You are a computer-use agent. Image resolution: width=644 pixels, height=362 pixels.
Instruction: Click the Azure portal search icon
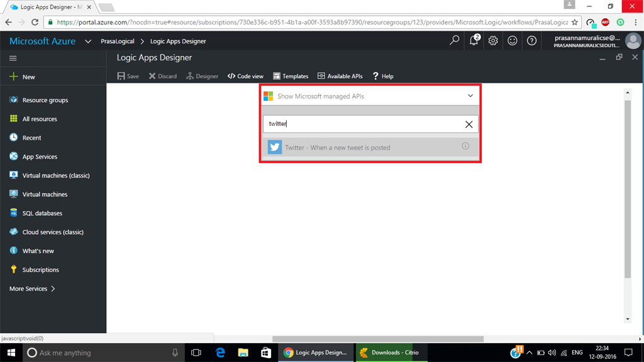point(454,40)
